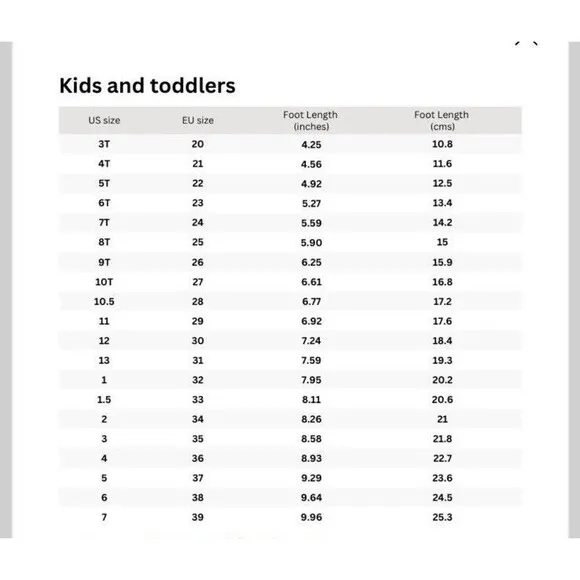
Task: Select the 10.5 US size cell
Action: [104, 301]
